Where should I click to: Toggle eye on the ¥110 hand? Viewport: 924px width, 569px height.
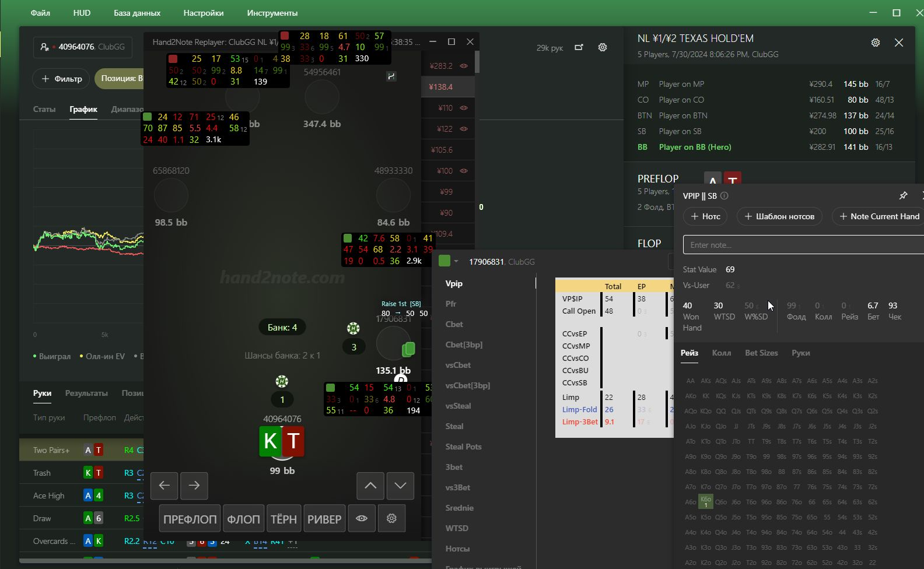click(464, 108)
